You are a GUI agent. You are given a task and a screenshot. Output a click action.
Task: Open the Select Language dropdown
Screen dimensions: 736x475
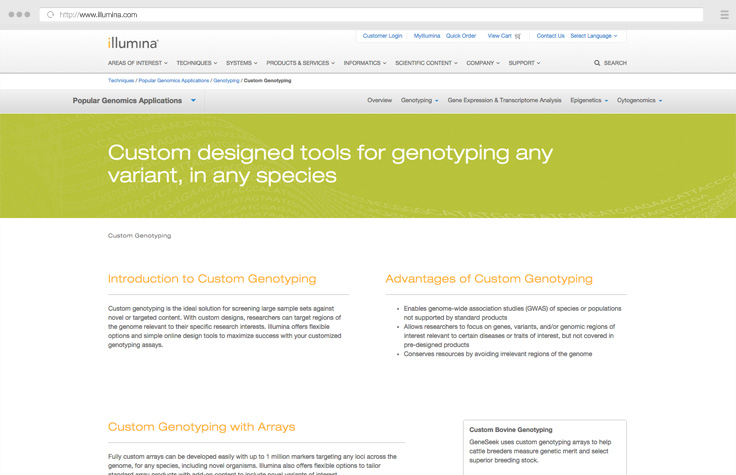[593, 36]
